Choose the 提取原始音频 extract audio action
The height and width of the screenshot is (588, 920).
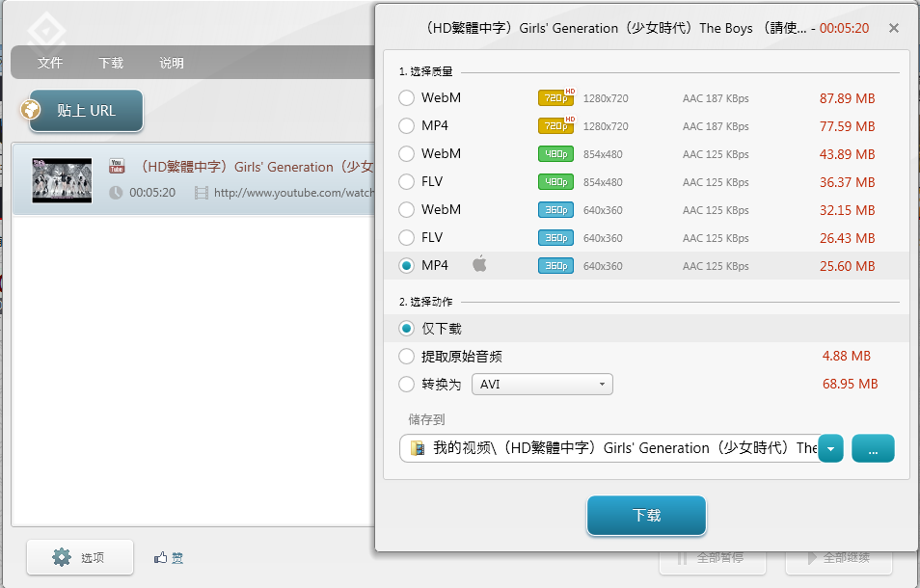pyautogui.click(x=406, y=357)
